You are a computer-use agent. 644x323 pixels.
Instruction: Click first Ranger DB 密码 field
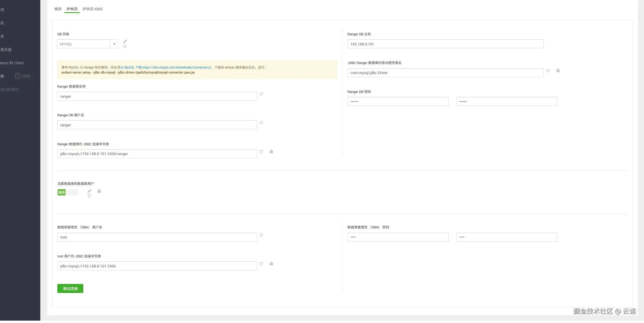(398, 101)
